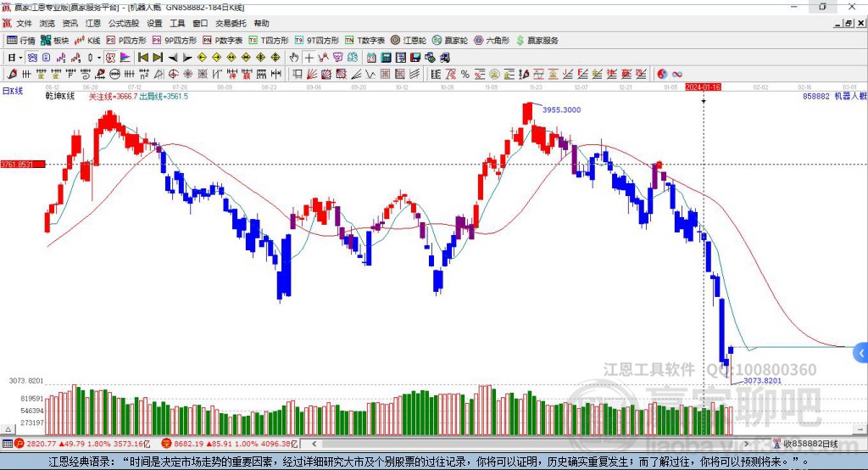
Task: Click the 关注线=3666.7 text
Action: pos(113,96)
